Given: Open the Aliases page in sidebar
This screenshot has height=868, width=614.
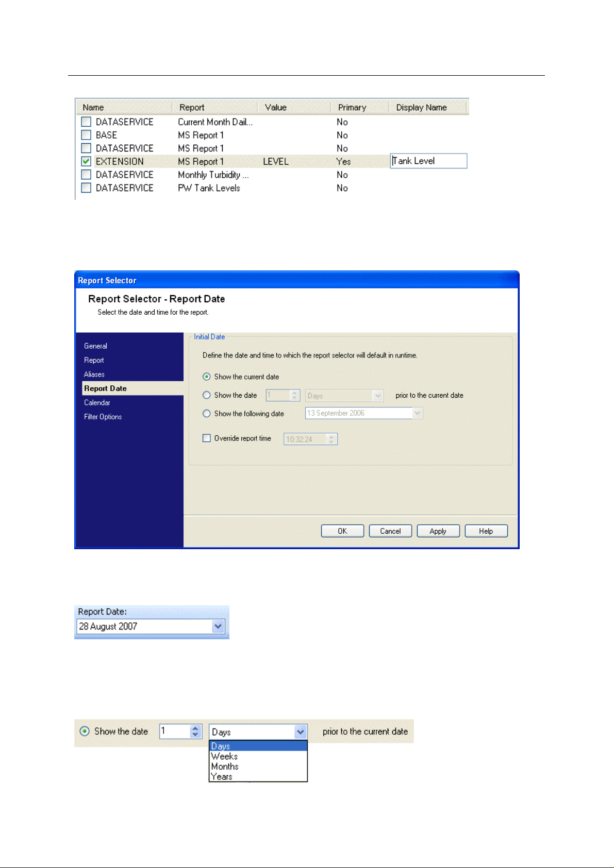Looking at the screenshot, I should (94, 375).
